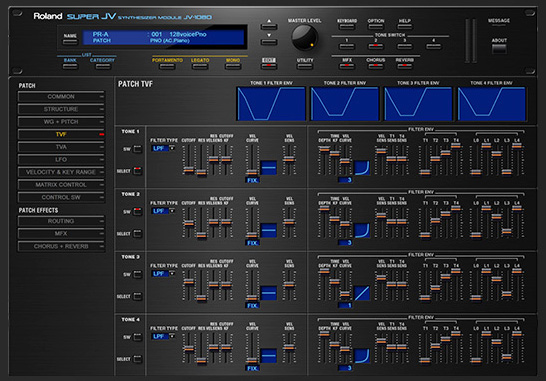Screen dimensions: 546x381
Task: Click Tone 4 time velocity curve shape
Action: [x=362, y=356]
